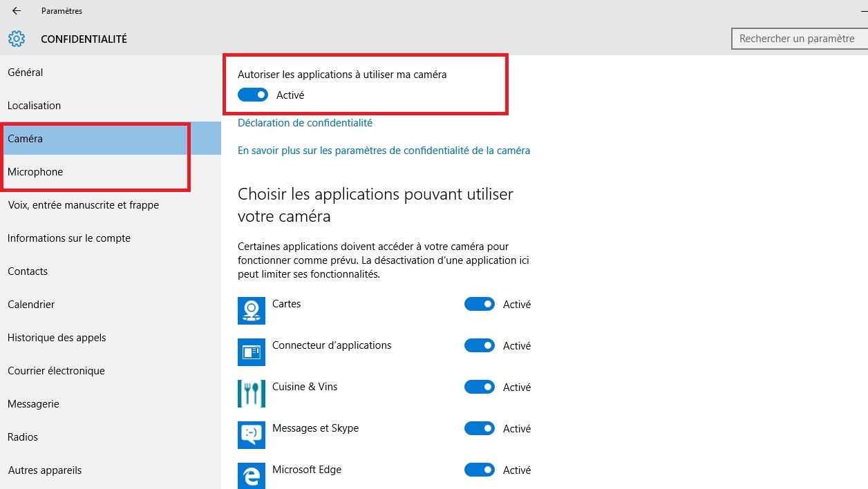Turn off camera for Cartes

point(480,304)
